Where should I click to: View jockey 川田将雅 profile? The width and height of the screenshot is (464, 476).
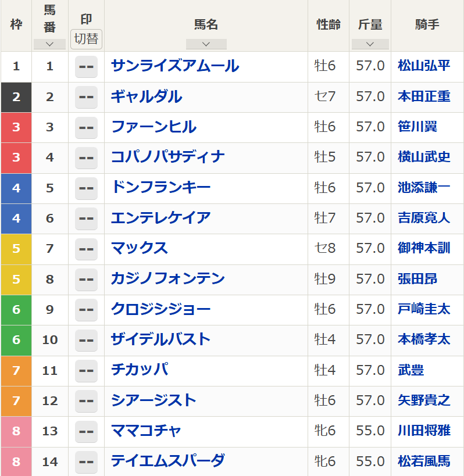pyautogui.click(x=424, y=431)
